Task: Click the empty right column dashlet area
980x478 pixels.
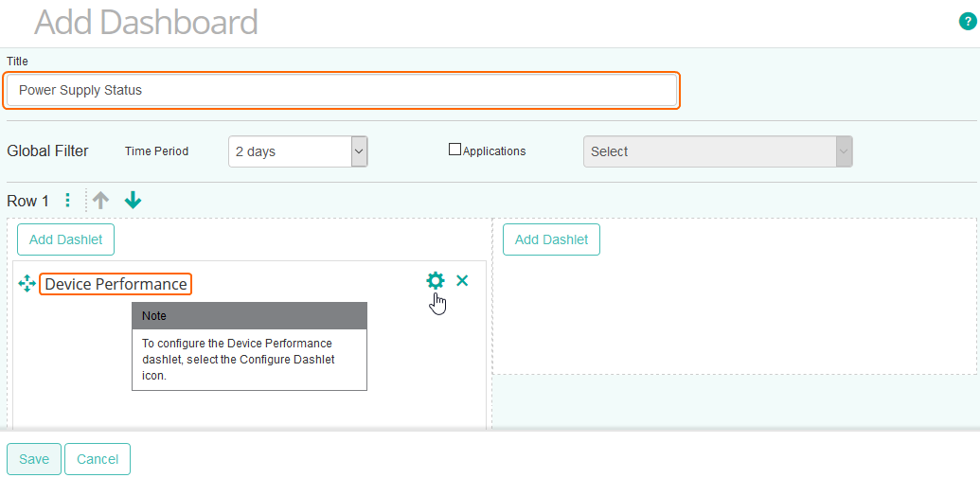Action: pyautogui.click(x=734, y=312)
